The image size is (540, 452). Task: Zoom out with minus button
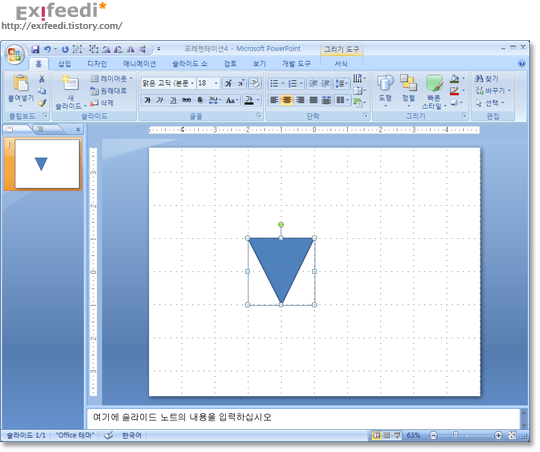click(x=434, y=435)
